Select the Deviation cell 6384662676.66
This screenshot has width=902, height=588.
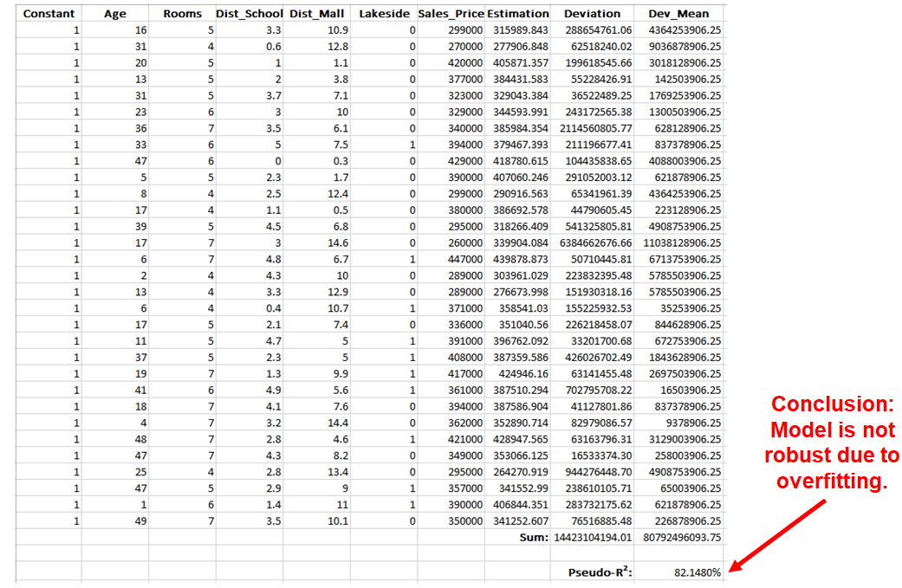pyautogui.click(x=594, y=242)
